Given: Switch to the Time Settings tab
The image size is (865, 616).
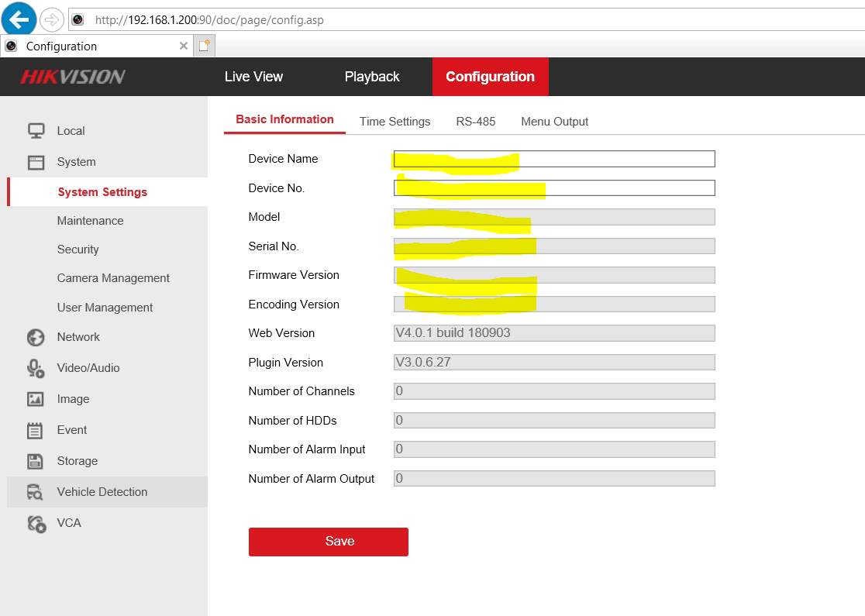Looking at the screenshot, I should click(395, 122).
